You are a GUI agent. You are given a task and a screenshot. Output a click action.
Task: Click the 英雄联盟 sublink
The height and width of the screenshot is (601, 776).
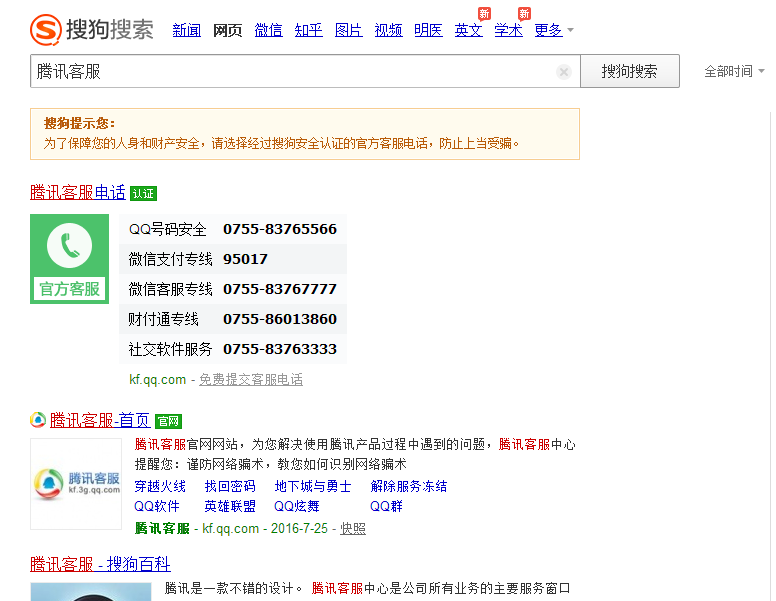point(230,506)
